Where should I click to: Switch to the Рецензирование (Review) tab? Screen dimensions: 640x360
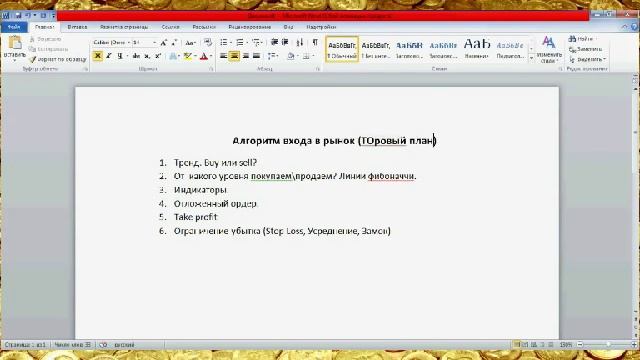tap(249, 27)
